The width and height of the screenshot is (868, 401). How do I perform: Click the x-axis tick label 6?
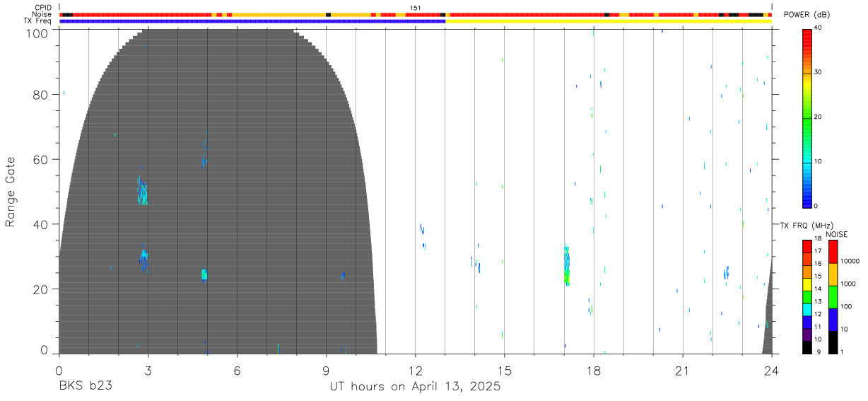[x=237, y=371]
